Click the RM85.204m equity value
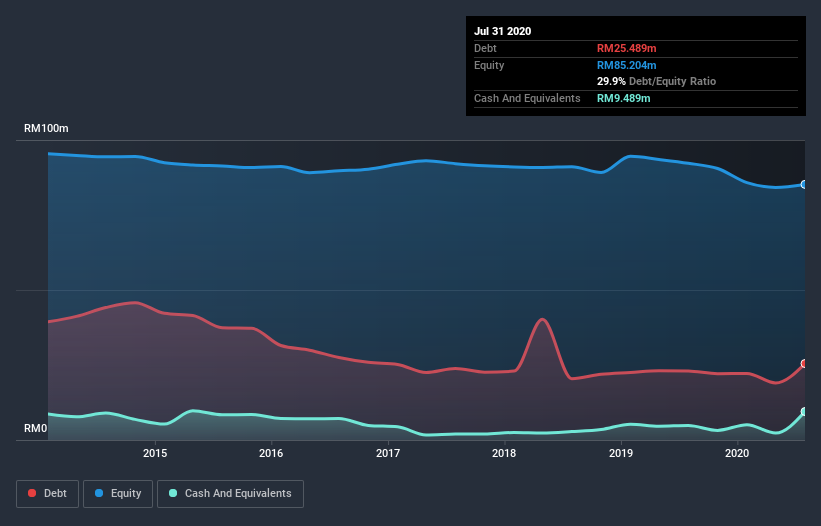Viewport: 821px width, 526px height. [x=627, y=65]
